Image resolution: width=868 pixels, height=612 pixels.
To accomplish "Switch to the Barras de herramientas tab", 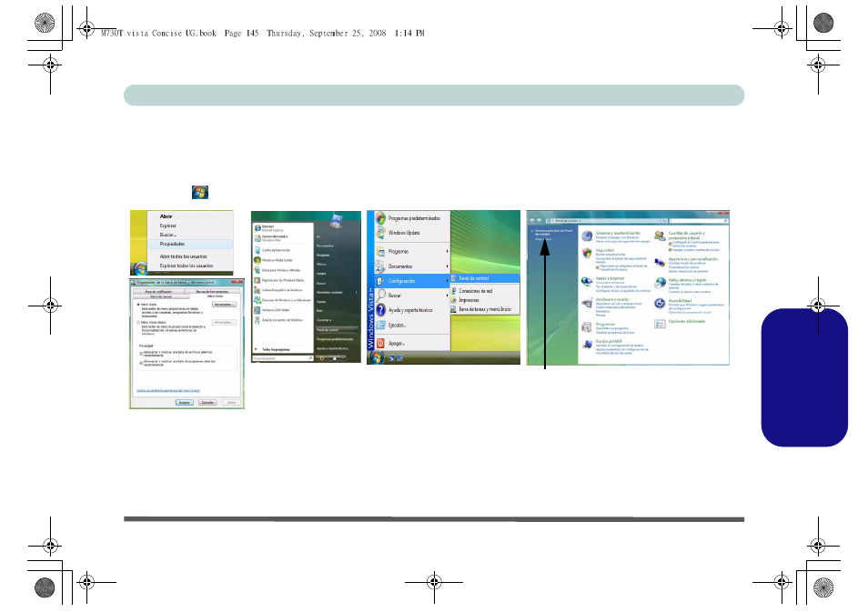I will point(212,291).
